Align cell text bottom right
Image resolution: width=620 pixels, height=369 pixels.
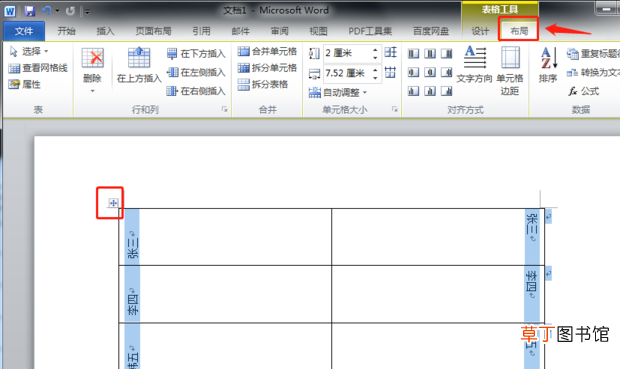point(446,91)
